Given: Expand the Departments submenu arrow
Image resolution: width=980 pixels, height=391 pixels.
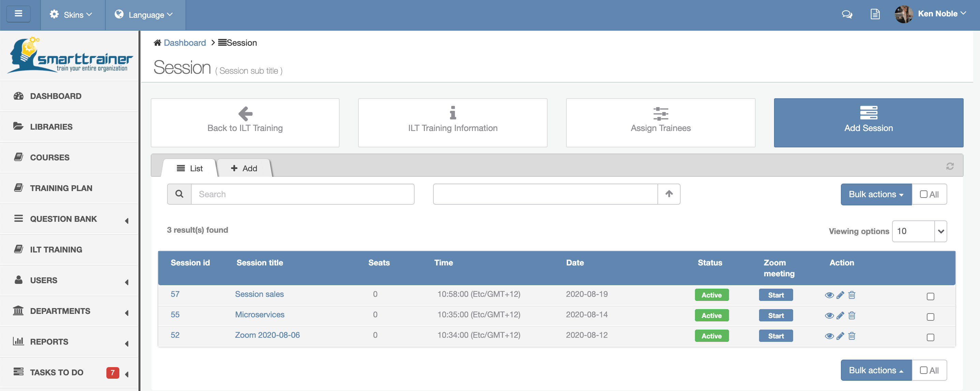Looking at the screenshot, I should [x=127, y=313].
